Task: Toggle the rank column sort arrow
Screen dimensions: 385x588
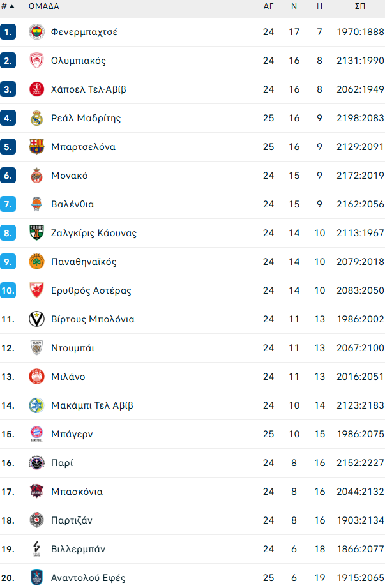Action: pyautogui.click(x=12, y=8)
